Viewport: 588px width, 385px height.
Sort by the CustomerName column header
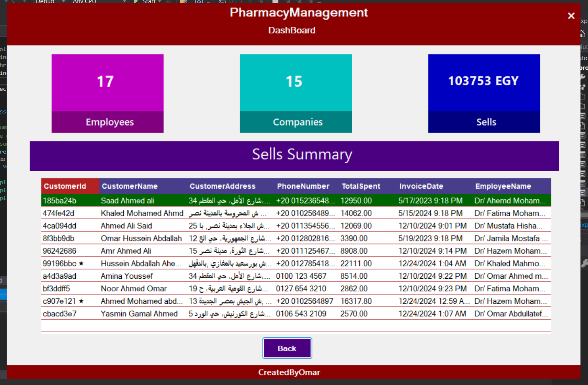click(x=130, y=186)
